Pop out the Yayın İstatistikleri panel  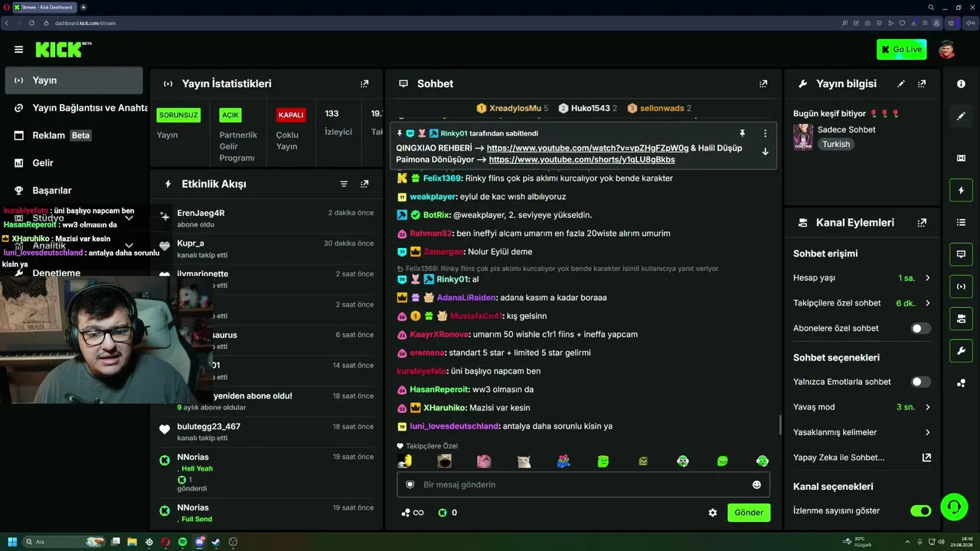(364, 83)
